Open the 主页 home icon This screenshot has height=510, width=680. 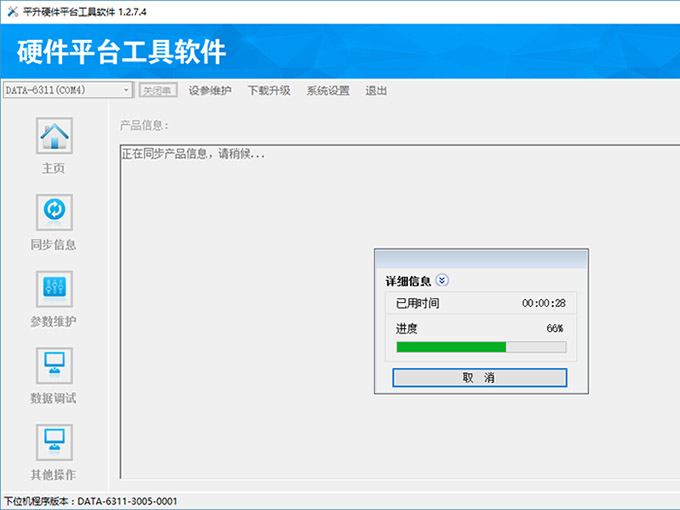54,136
